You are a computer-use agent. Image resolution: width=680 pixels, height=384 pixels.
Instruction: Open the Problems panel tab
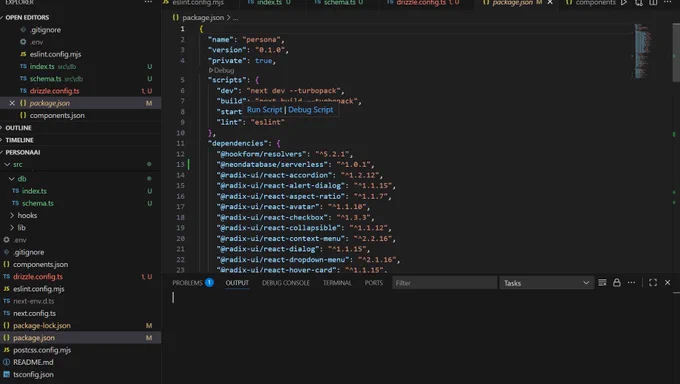[187, 283]
